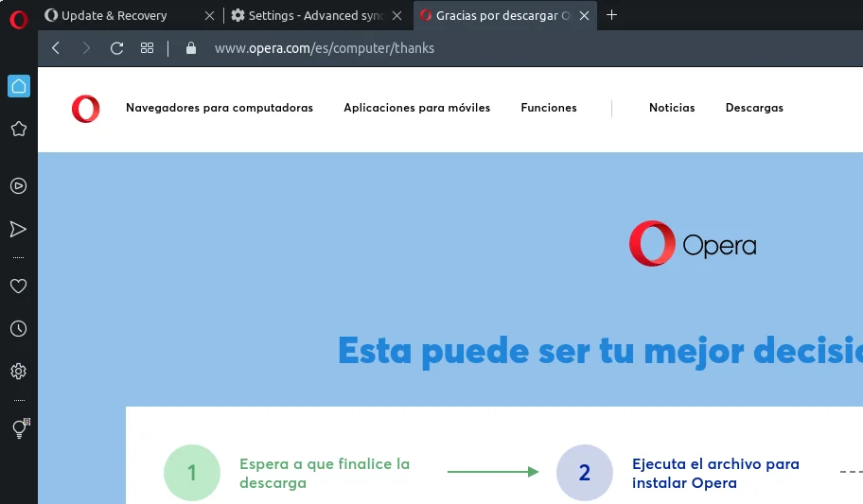Close the Settings - Advanced sync tab
This screenshot has height=504, width=863.
point(396,16)
